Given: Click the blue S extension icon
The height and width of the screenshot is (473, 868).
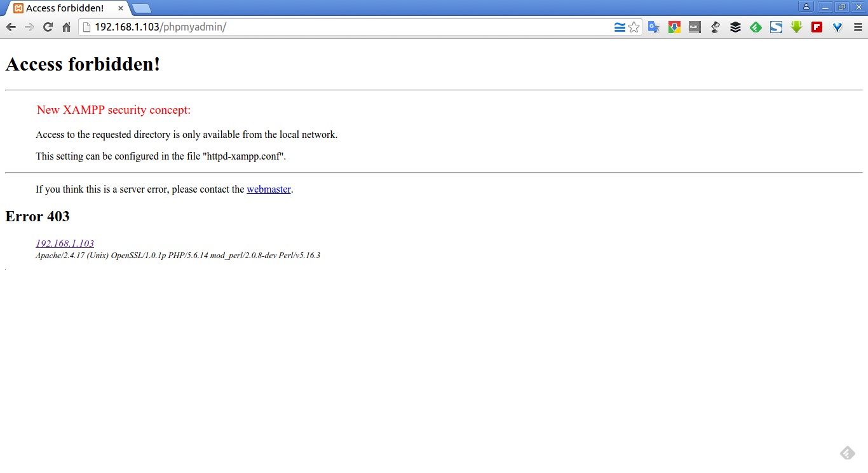Looking at the screenshot, I should coord(776,27).
